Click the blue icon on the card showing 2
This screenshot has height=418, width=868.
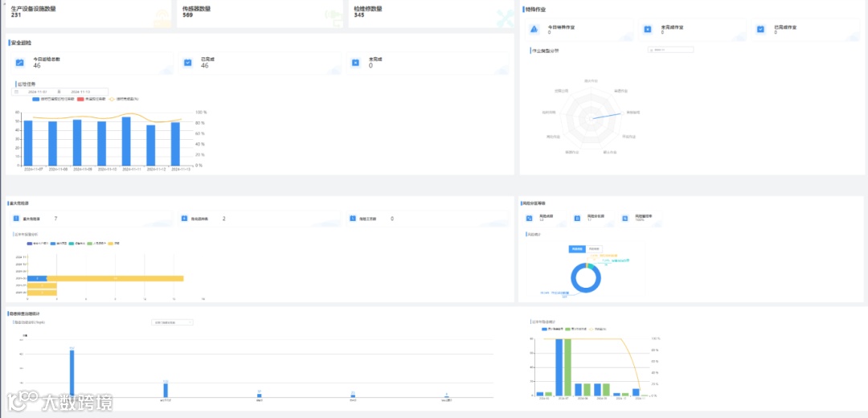[x=184, y=219]
